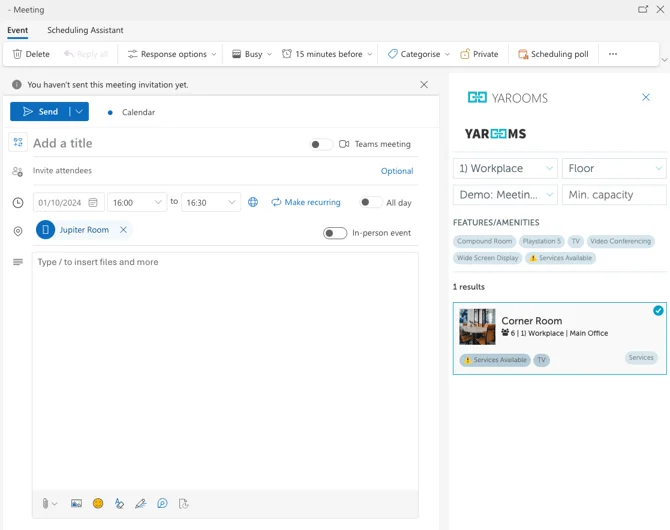Switch to the Event tab
The width and height of the screenshot is (670, 530).
[x=18, y=30]
